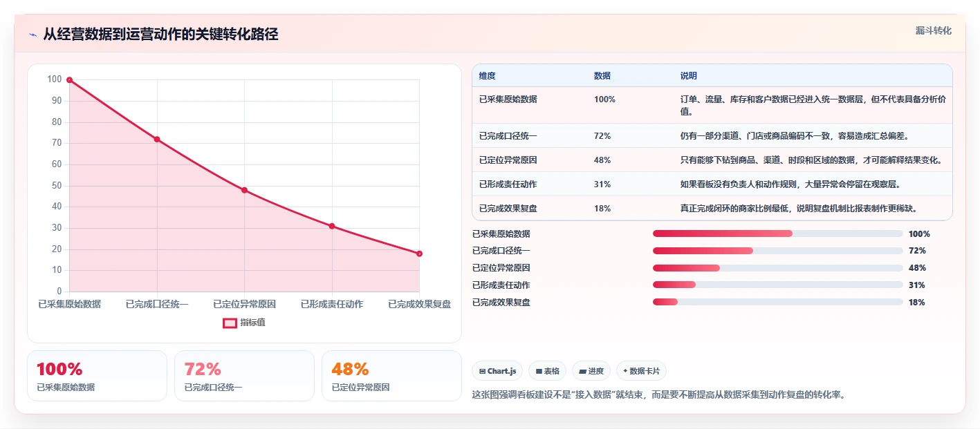Click the chart data point at 已形成责任动作
This screenshot has height=429, width=980.
[332, 226]
